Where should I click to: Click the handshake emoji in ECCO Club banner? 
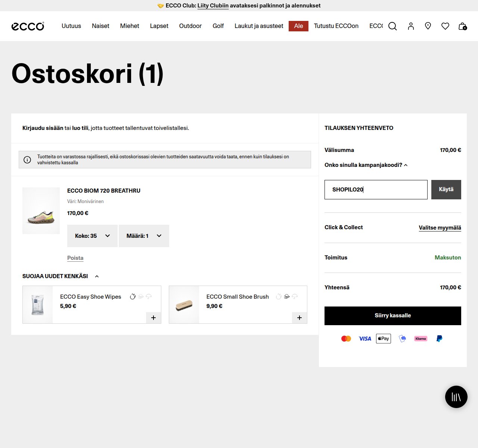pos(161,6)
